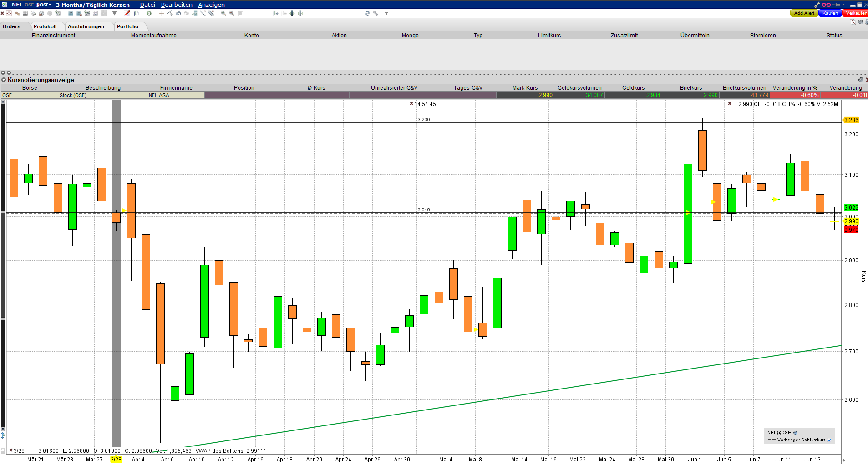Click the Add Alert button
This screenshot has height=466, width=868.
point(804,13)
